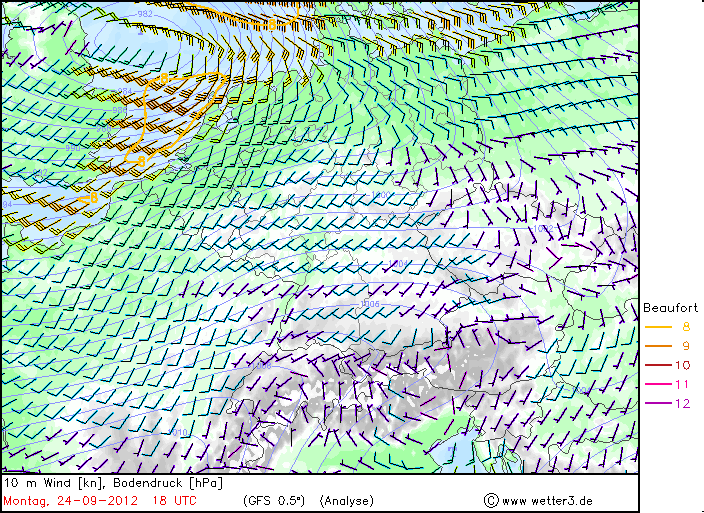Click the legend number "9"
The image size is (704, 513).
(x=686, y=346)
